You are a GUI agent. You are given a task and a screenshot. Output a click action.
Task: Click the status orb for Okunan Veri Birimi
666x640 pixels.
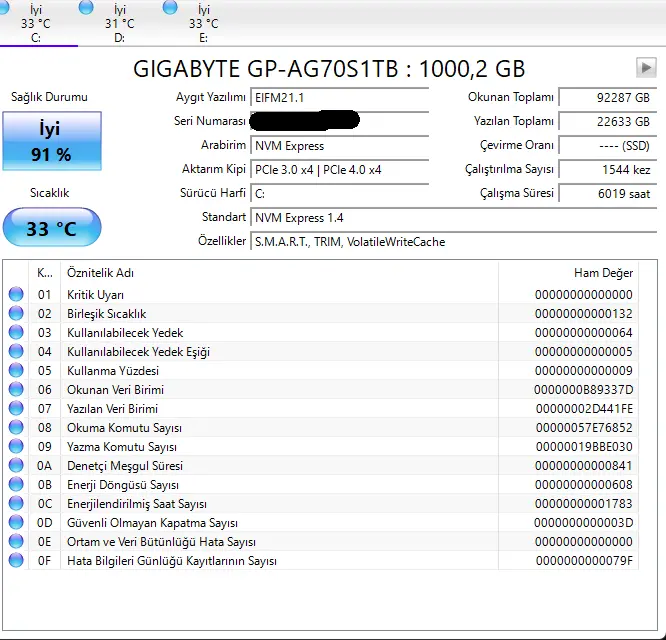tap(16, 389)
